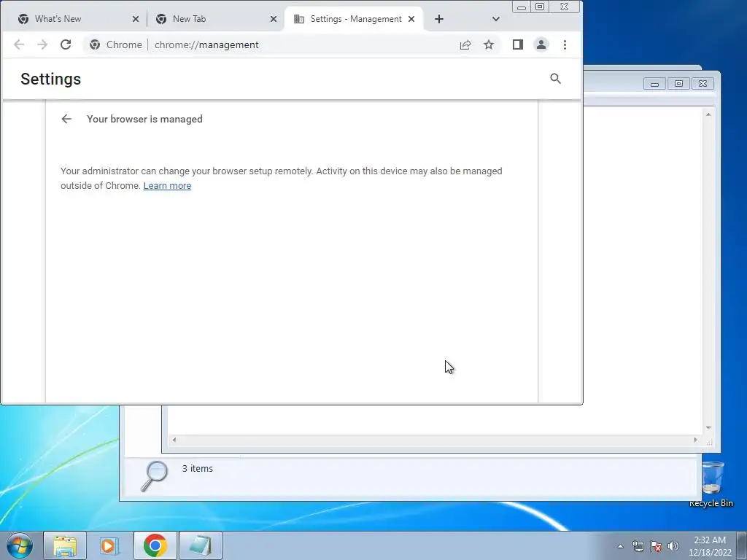Share this page icon in address bar
The height and width of the screenshot is (560, 747).
(465, 44)
